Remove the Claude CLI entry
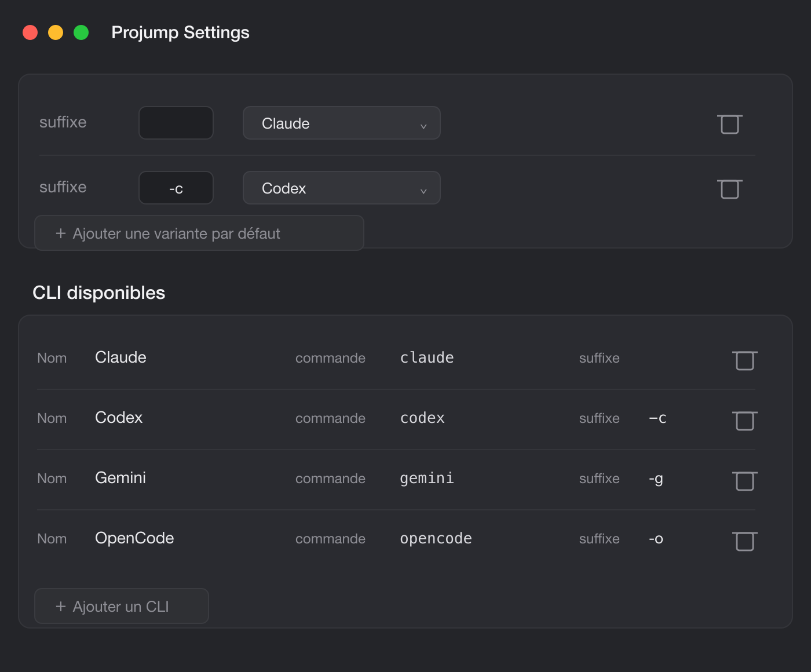The image size is (811, 672). pyautogui.click(x=745, y=360)
